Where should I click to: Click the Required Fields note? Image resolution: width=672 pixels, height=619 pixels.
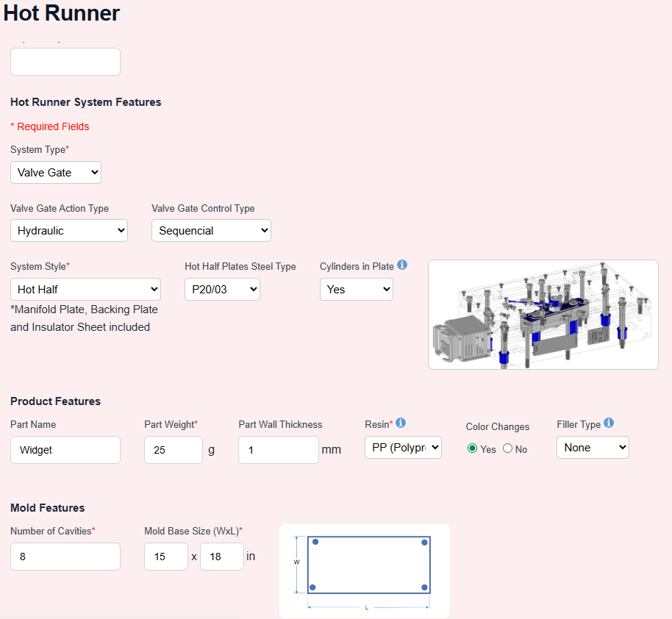pyautogui.click(x=50, y=126)
